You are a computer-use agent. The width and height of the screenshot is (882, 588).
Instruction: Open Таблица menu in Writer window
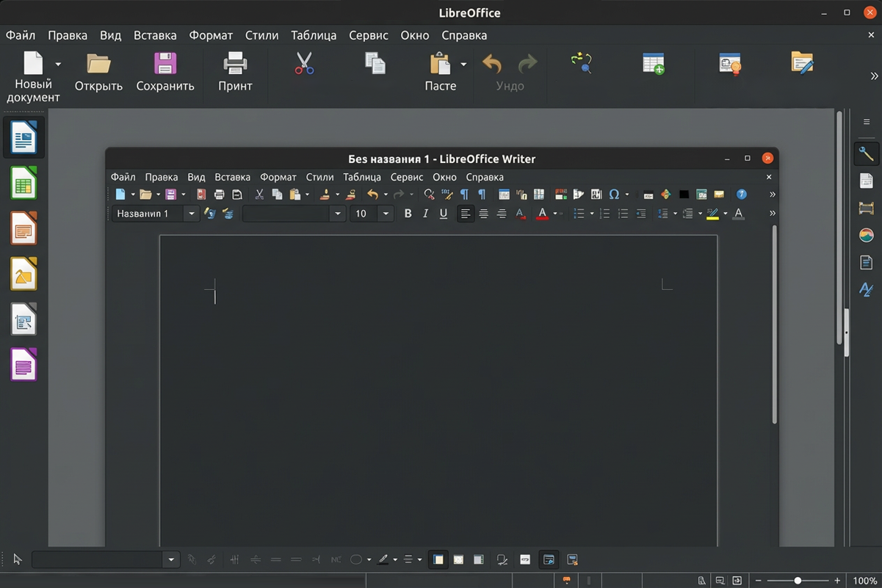pyautogui.click(x=362, y=177)
